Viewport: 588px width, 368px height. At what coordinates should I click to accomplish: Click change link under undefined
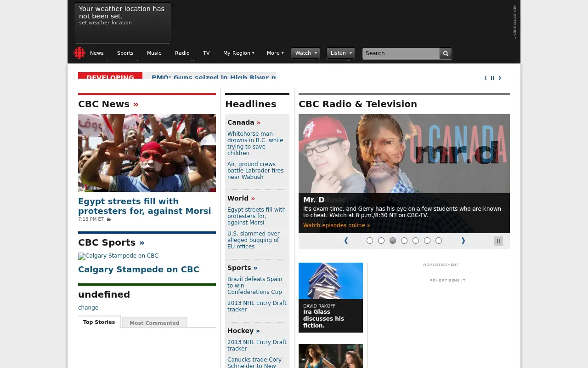click(x=88, y=308)
